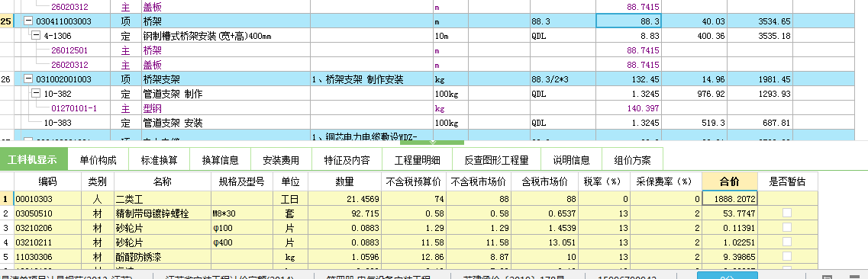Click the 不含税市场价 column header
The height and width of the screenshot is (279, 868).
[479, 181]
